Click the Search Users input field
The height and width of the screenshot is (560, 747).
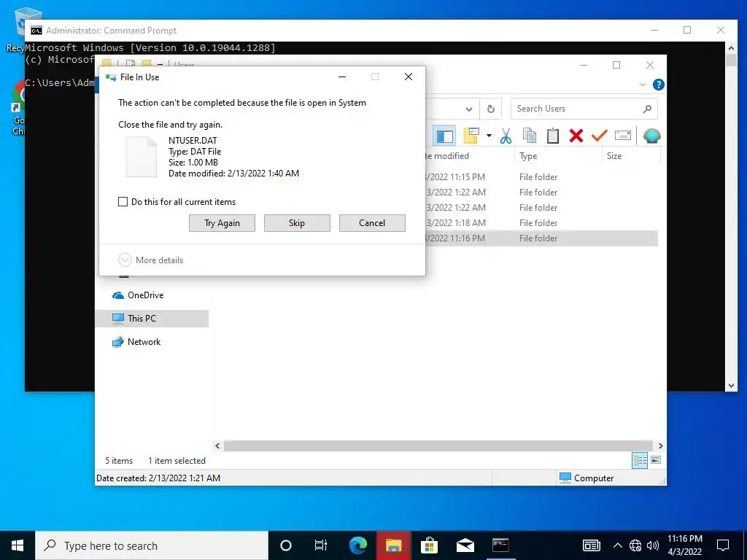[x=584, y=109]
